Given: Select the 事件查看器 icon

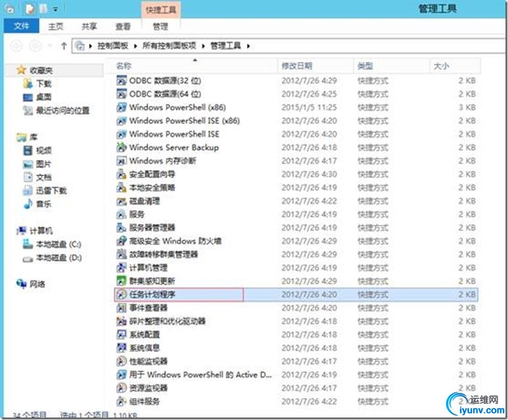Looking at the screenshot, I should pos(121,308).
